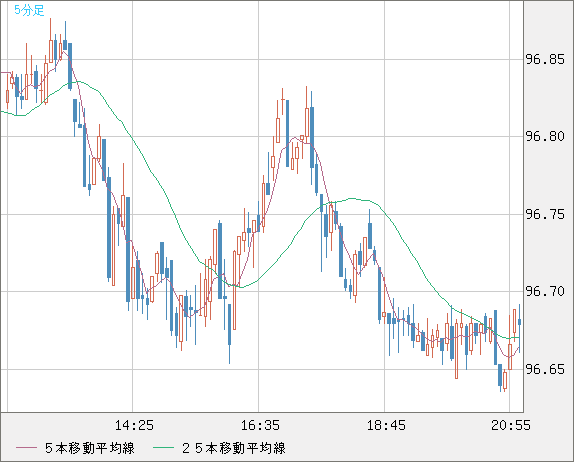Click the 96.80 price axis label
The height and width of the screenshot is (462, 574).
click(545, 137)
